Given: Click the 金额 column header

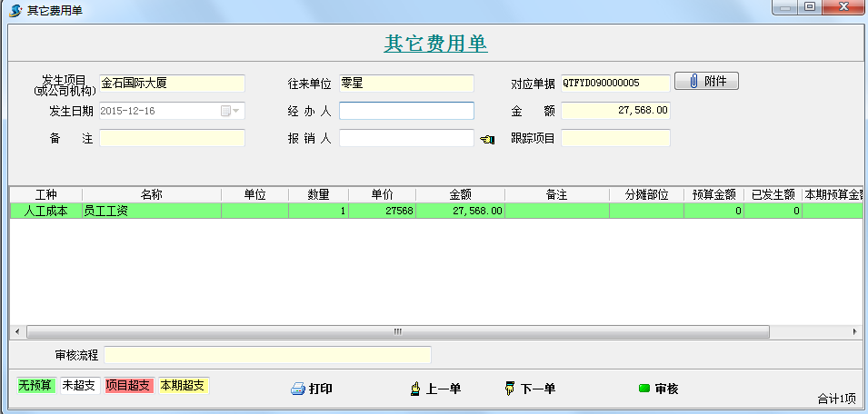Looking at the screenshot, I should tap(460, 195).
